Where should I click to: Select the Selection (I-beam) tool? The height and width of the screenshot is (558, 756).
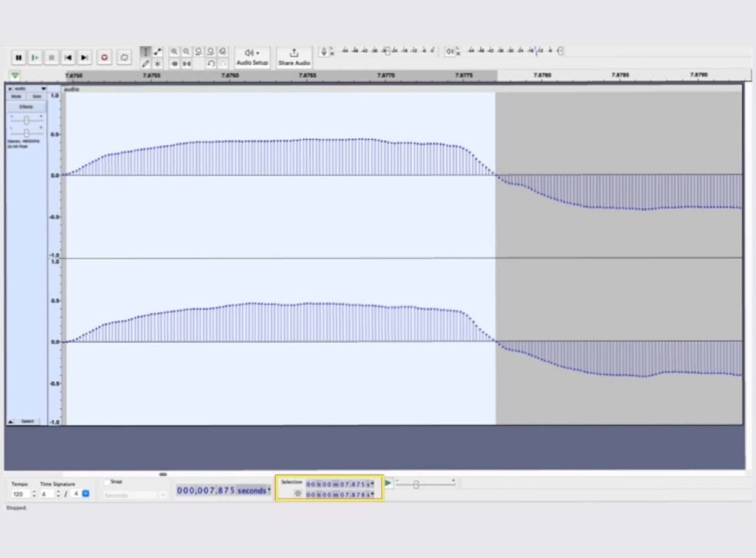145,52
